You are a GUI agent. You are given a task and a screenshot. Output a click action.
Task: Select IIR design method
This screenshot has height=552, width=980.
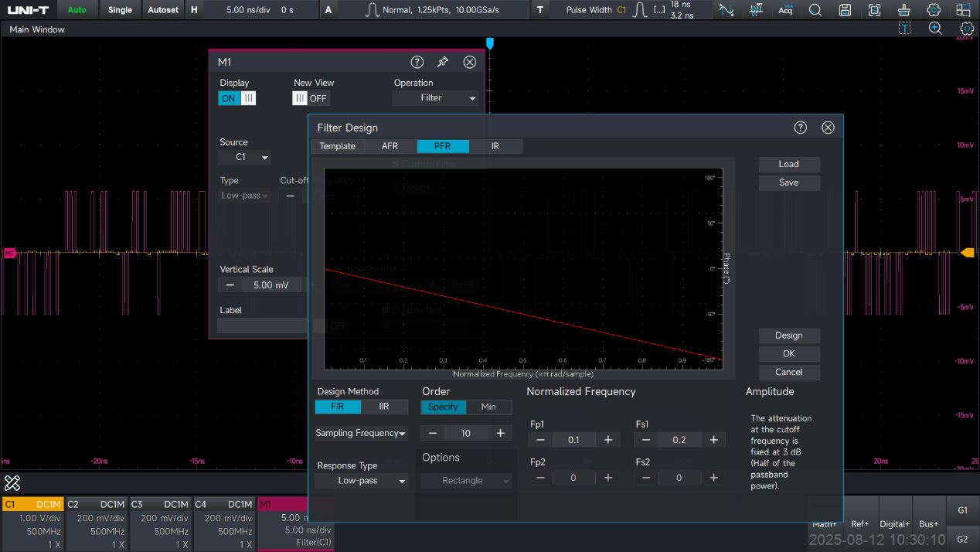[x=384, y=407]
